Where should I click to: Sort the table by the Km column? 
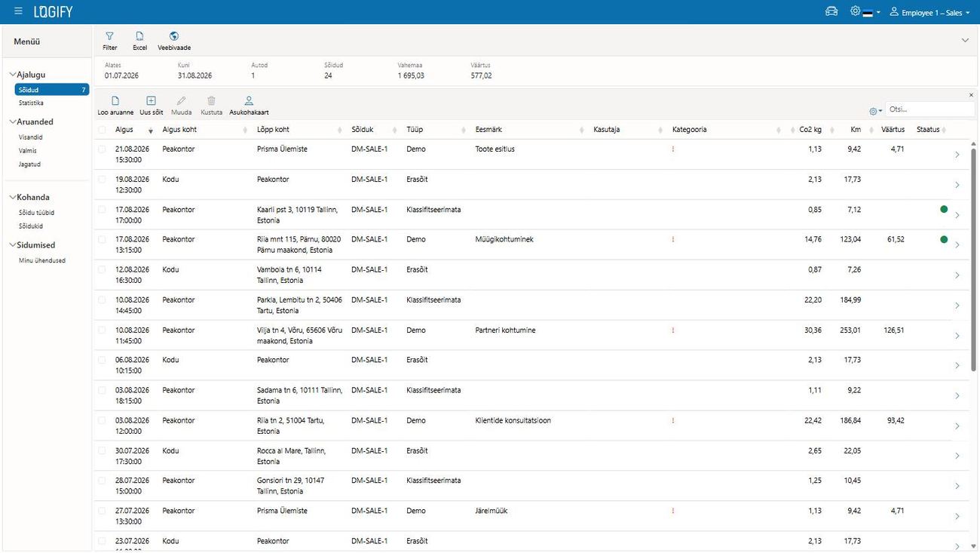pyautogui.click(x=856, y=130)
